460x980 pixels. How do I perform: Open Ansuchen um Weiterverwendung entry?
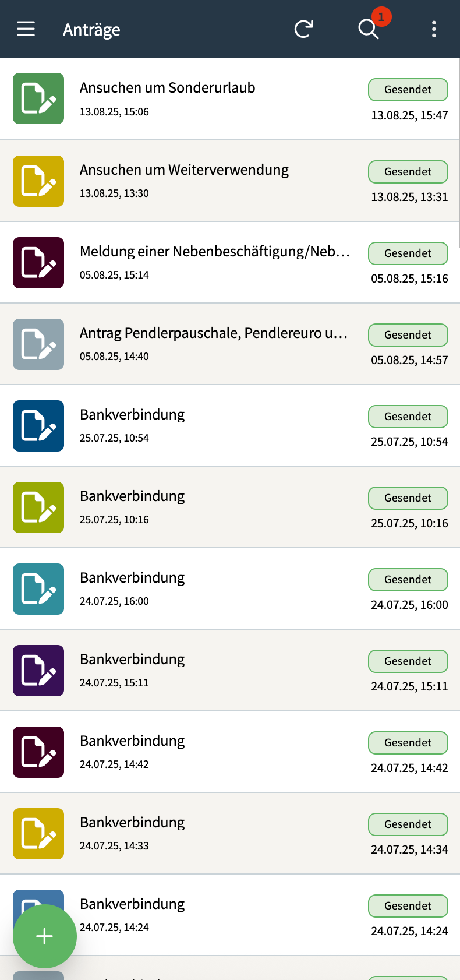coord(230,181)
